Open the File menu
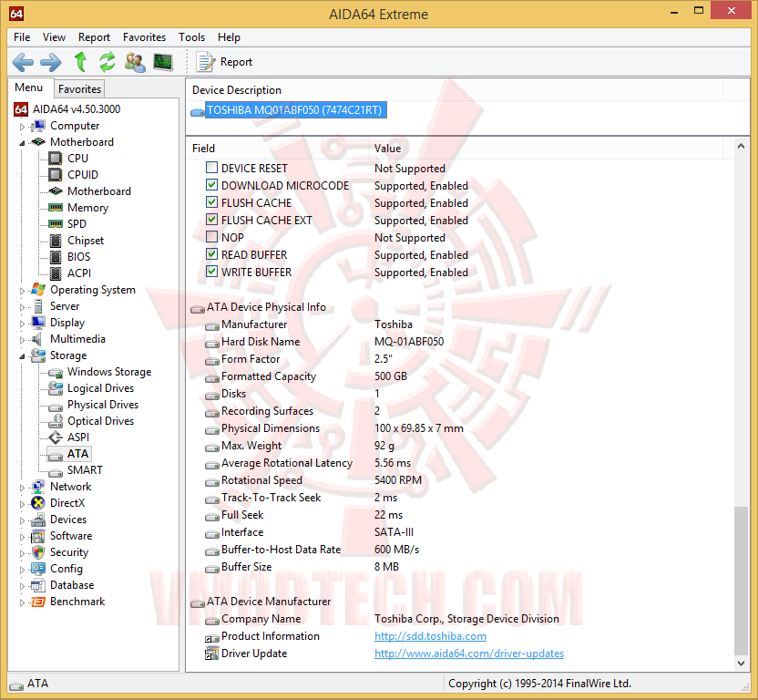Screen dimensions: 758x700 tap(22, 37)
